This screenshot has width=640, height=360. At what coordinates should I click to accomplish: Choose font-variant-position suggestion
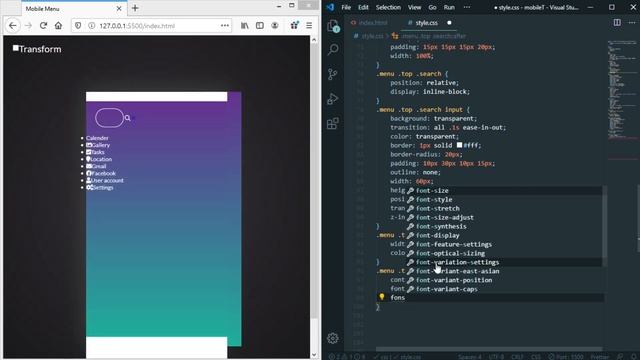(x=504, y=280)
